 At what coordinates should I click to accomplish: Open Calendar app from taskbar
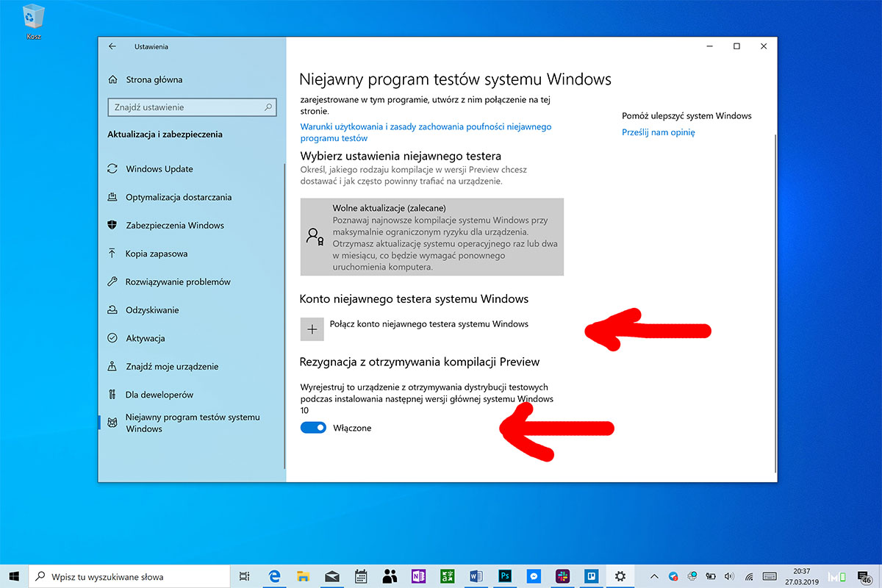pos(361,577)
